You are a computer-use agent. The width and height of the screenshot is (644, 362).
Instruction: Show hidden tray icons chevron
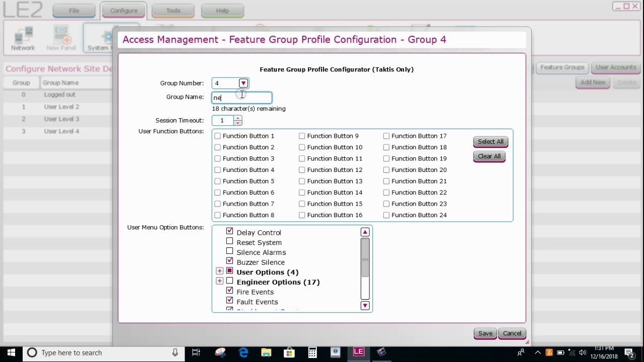point(538,352)
